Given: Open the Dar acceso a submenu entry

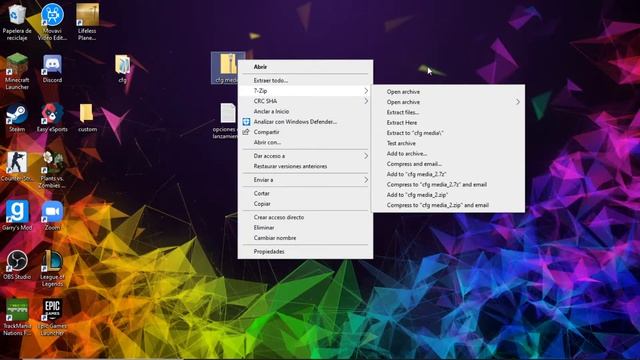Looking at the screenshot, I should (x=305, y=156).
